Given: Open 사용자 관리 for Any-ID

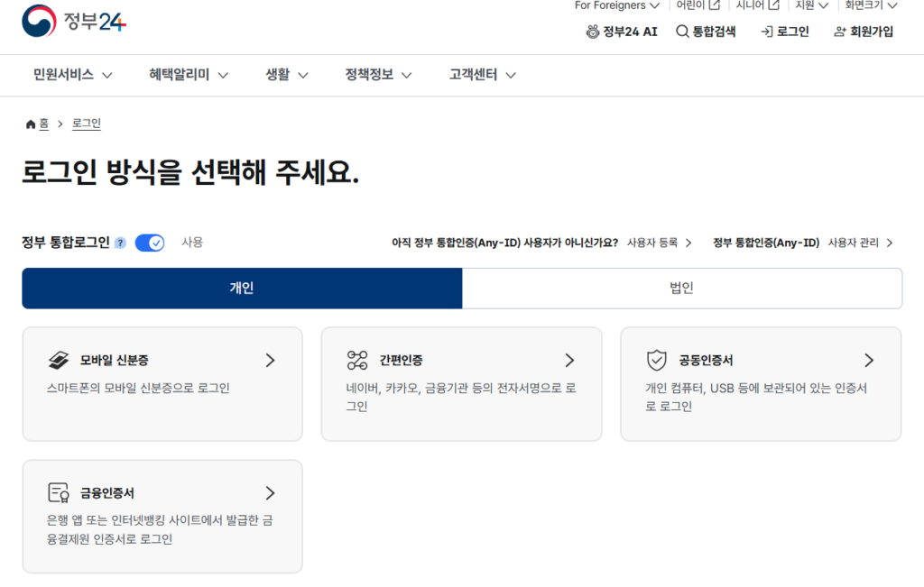Looking at the screenshot, I should click(857, 243).
